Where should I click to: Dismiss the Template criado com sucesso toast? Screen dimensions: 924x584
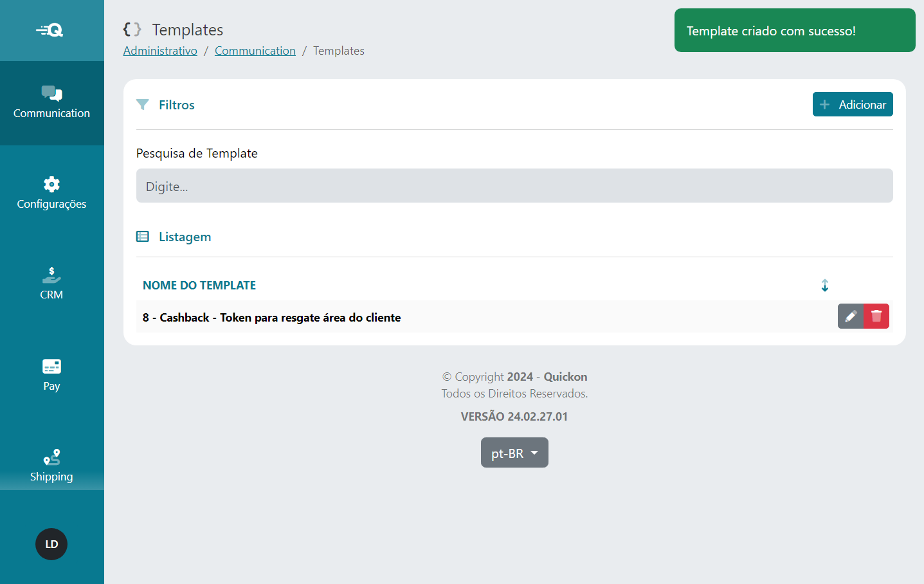pyautogui.click(x=795, y=30)
